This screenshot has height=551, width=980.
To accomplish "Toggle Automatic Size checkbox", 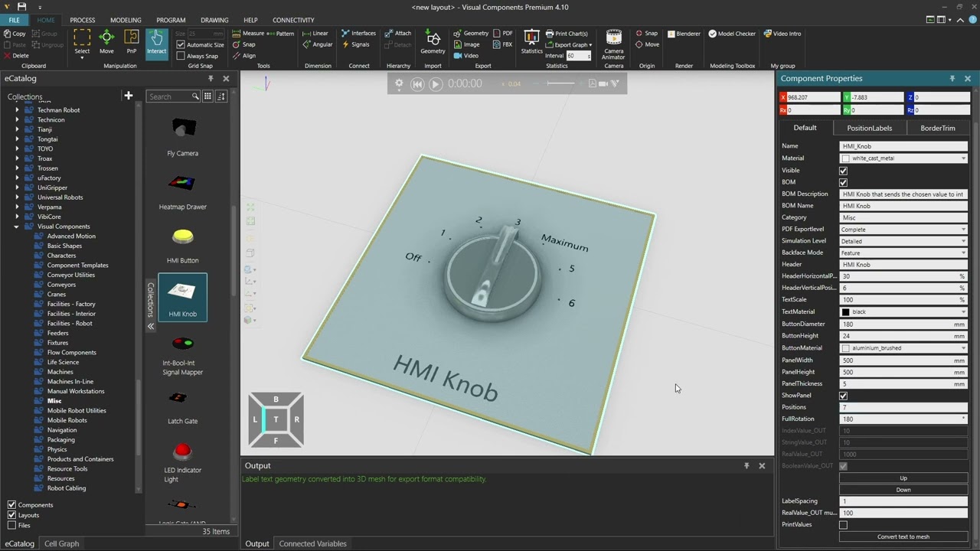I will pyautogui.click(x=181, y=45).
